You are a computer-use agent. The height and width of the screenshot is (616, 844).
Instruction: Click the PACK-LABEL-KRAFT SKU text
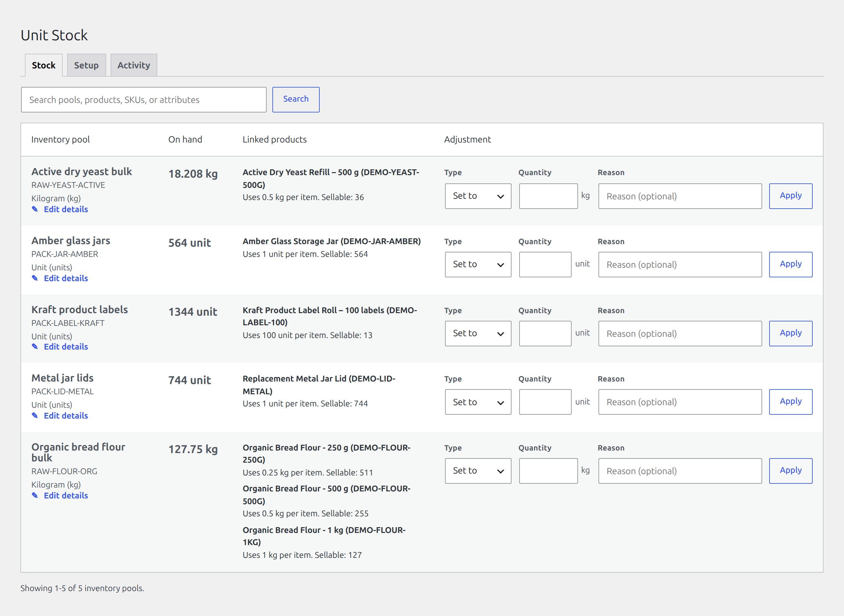pos(68,323)
